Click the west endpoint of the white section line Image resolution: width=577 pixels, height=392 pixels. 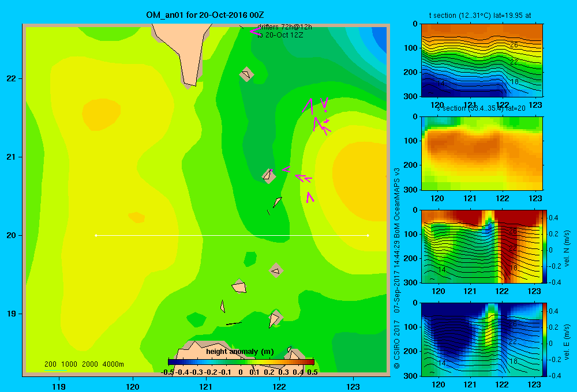click(x=96, y=235)
